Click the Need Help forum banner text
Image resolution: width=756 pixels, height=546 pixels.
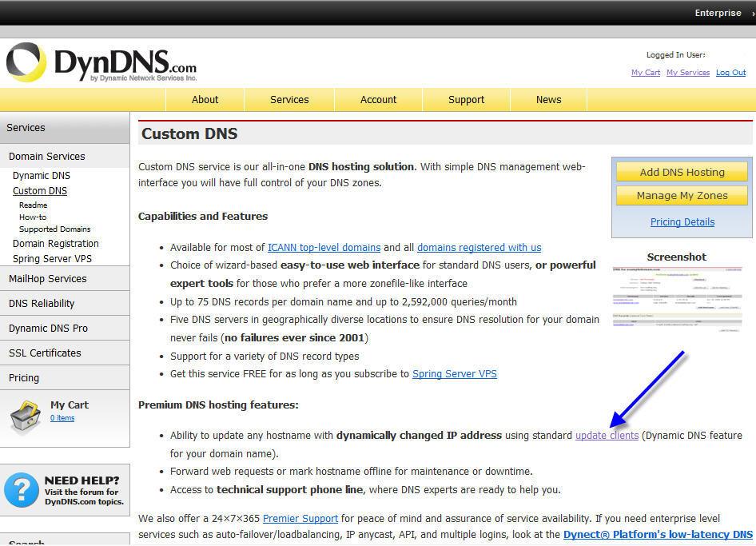(x=84, y=491)
